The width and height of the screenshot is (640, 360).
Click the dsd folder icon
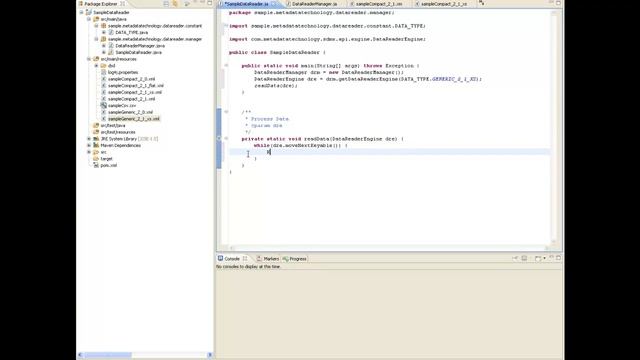pyautogui.click(x=104, y=66)
